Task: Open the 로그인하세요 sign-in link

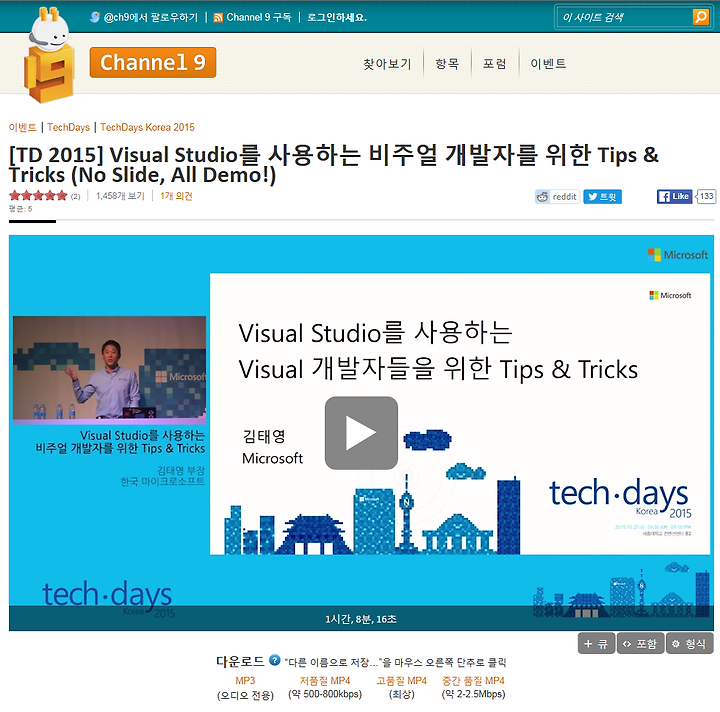Action: click(x=337, y=17)
